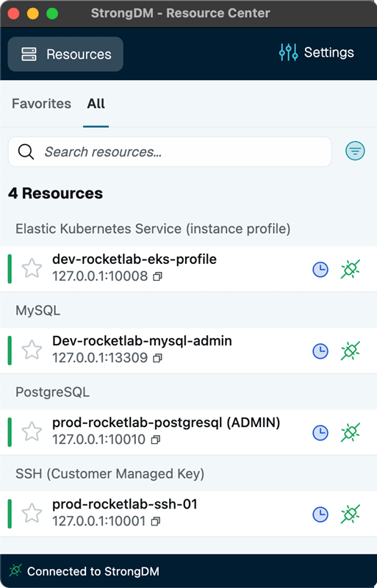Favorite dev-rocketlab-eks-profile with the star
This screenshot has height=588, width=377.
(32, 268)
